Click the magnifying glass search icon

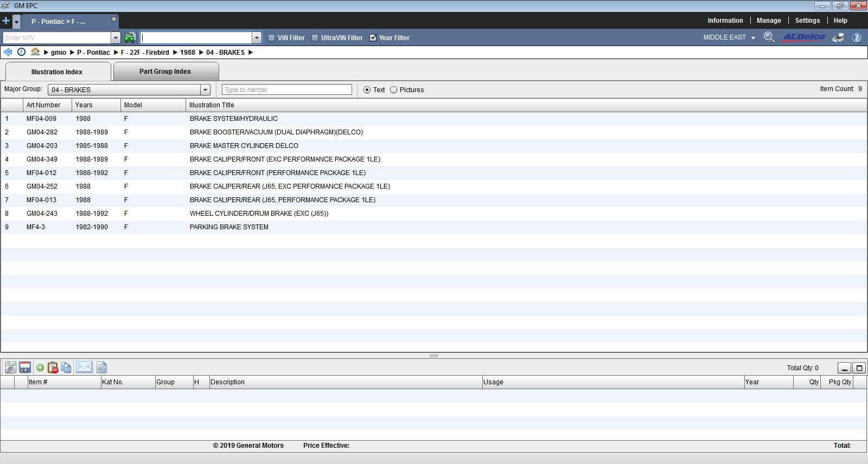769,37
